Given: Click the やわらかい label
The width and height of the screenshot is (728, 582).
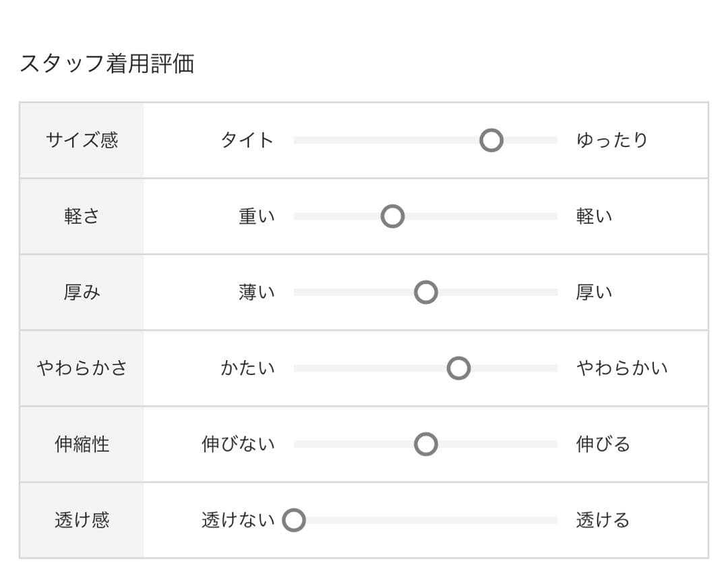Looking at the screenshot, I should coord(621,368).
